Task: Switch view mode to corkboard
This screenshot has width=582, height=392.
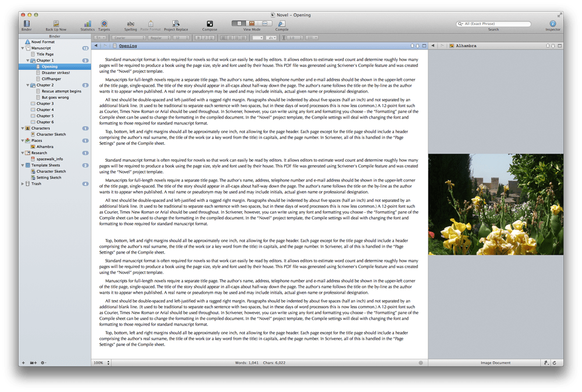Action: [x=252, y=23]
